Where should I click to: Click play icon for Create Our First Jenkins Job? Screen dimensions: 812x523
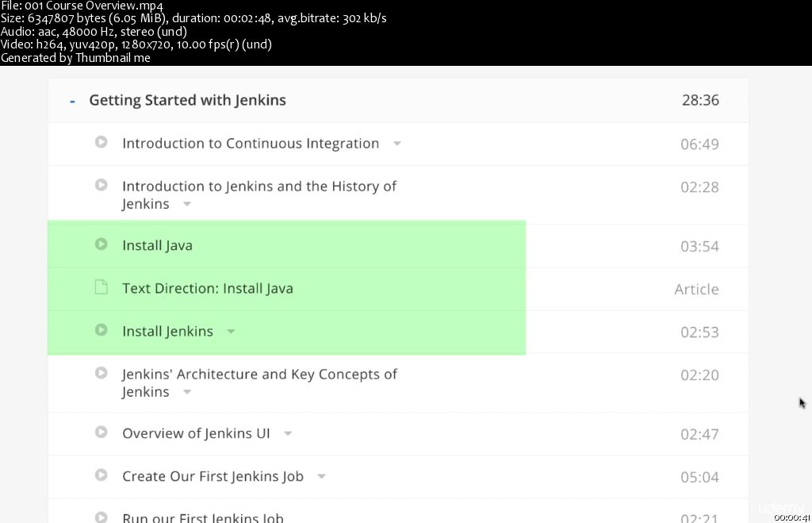pyautogui.click(x=101, y=475)
